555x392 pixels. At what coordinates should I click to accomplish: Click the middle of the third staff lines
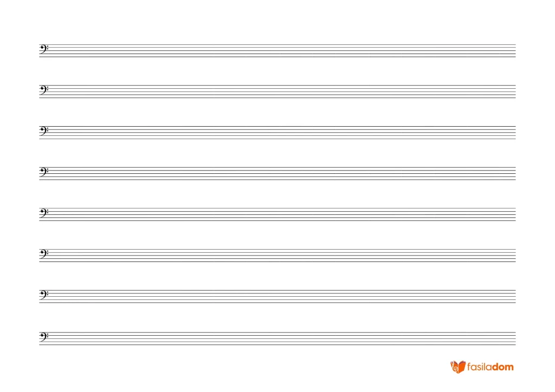click(x=277, y=133)
